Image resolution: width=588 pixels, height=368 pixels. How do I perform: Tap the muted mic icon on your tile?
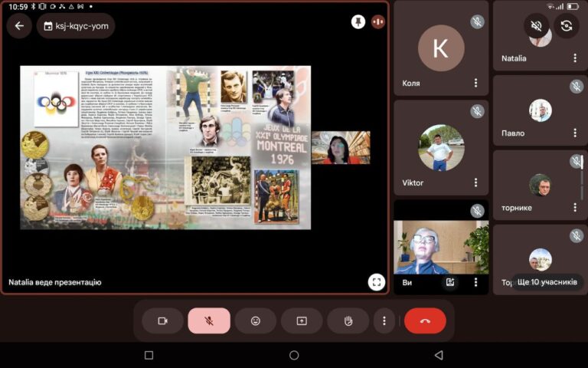click(477, 211)
